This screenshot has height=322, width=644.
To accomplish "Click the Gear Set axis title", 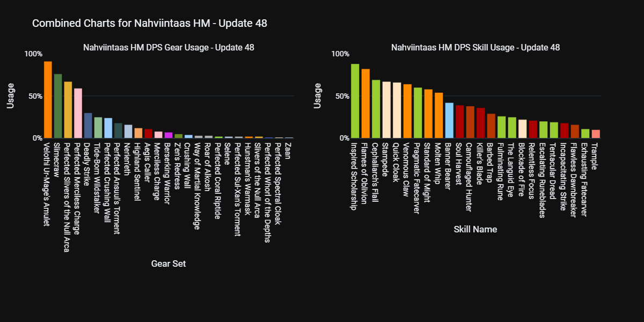I will click(169, 264).
